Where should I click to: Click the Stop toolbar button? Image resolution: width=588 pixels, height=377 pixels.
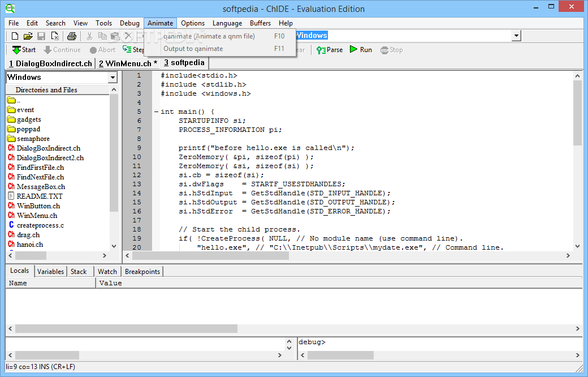pyautogui.click(x=391, y=50)
